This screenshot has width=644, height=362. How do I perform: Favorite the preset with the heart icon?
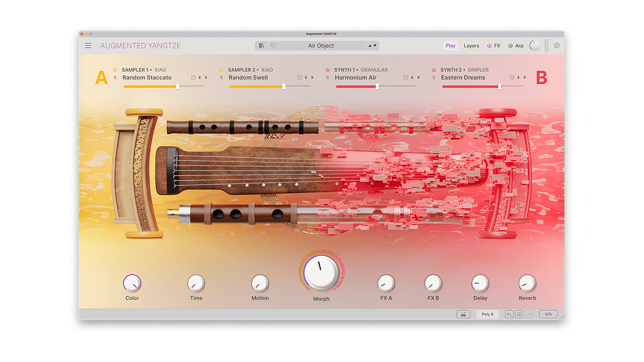tap(273, 46)
